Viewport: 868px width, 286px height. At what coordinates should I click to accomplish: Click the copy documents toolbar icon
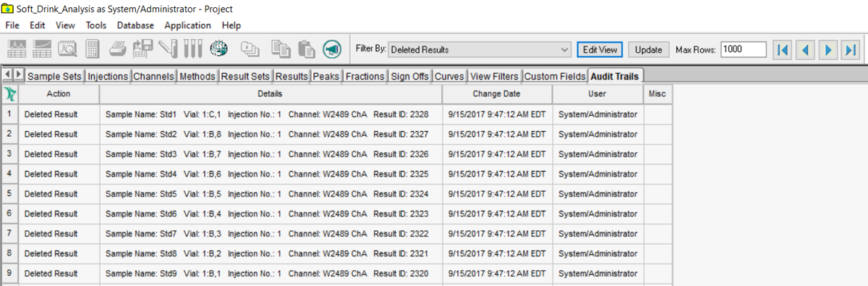[x=281, y=49]
